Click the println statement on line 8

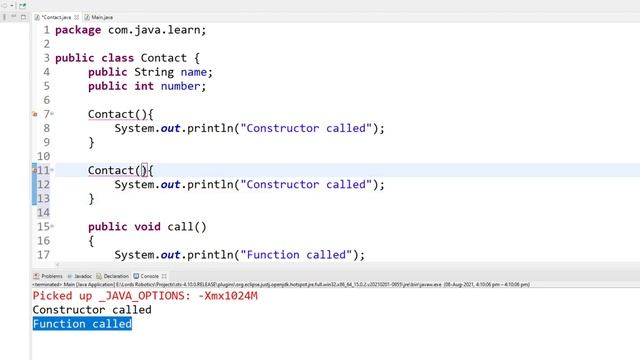[x=249, y=128]
